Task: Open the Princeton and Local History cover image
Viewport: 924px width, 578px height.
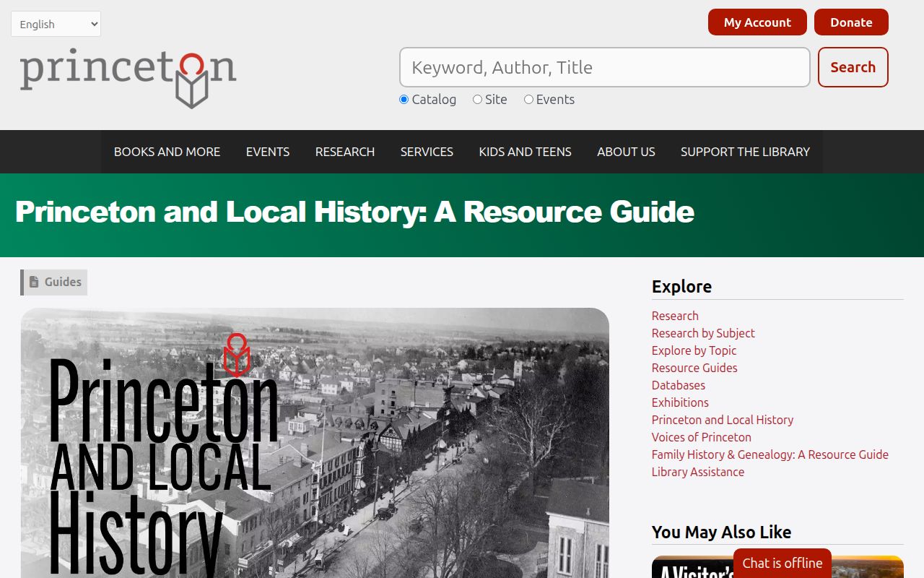Action: pyautogui.click(x=315, y=443)
